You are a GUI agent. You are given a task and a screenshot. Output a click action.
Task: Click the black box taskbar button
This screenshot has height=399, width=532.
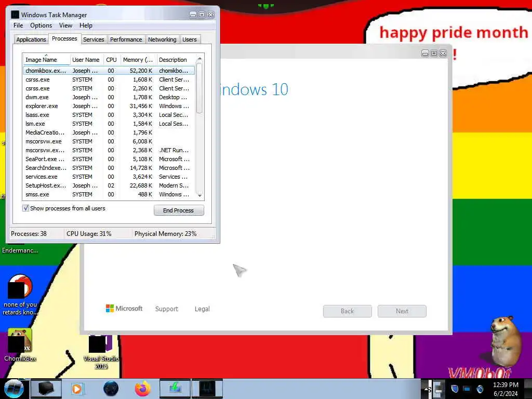click(x=46, y=389)
